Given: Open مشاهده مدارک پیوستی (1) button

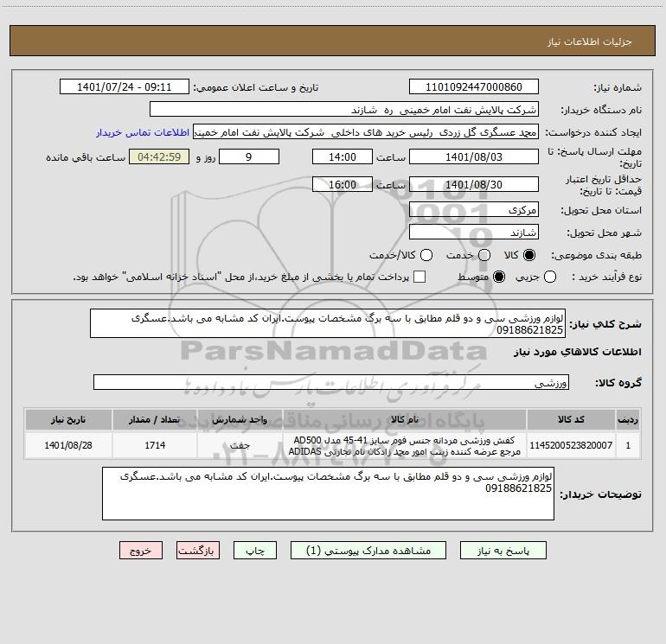Looking at the screenshot, I should pos(368,550).
